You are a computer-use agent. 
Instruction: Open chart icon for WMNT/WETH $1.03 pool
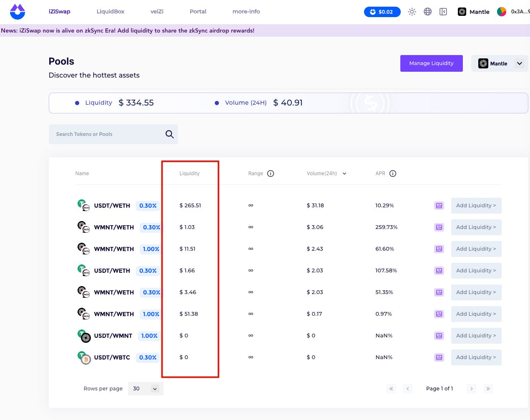click(x=439, y=227)
